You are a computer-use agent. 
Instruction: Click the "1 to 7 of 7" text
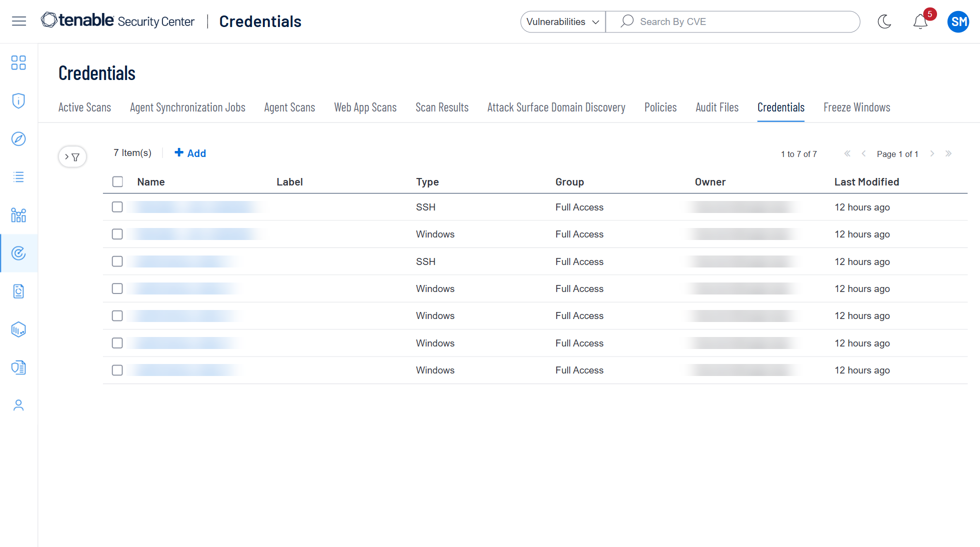click(799, 154)
